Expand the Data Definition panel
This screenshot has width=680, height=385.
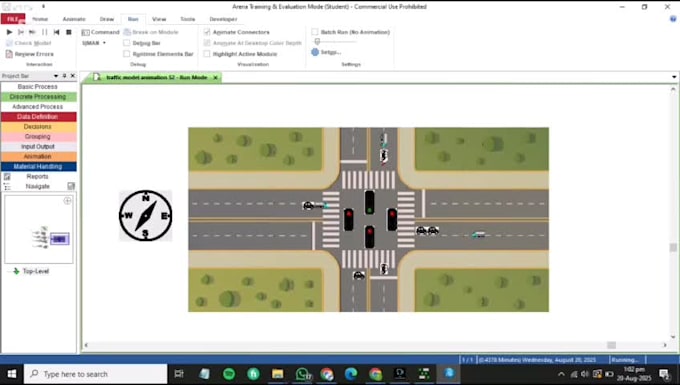tap(38, 117)
